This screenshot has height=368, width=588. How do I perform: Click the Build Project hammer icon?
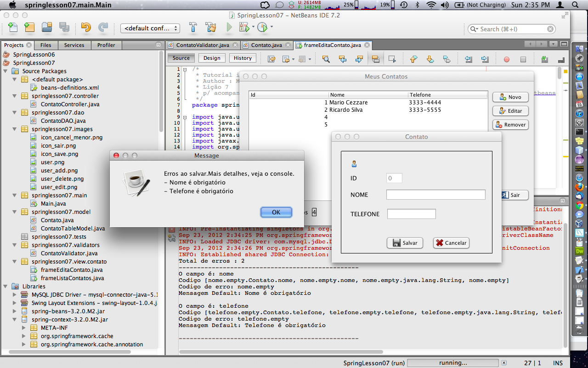click(x=193, y=28)
